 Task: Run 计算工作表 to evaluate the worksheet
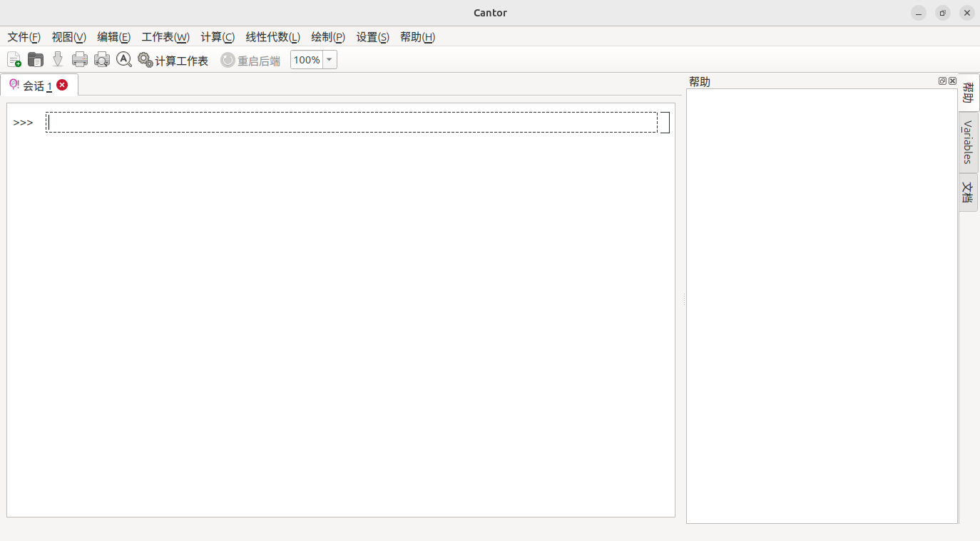click(x=173, y=61)
